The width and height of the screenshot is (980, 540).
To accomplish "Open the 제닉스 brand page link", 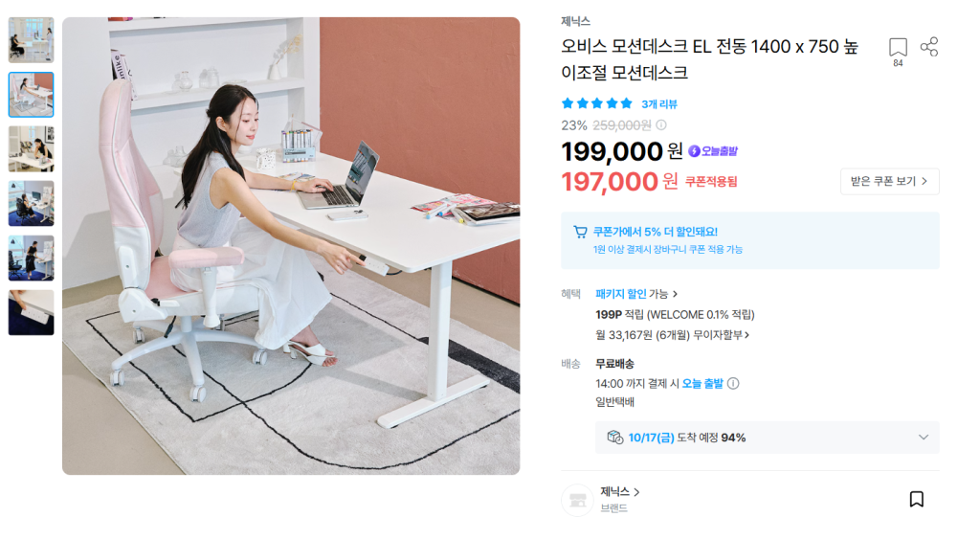I will pos(619,492).
